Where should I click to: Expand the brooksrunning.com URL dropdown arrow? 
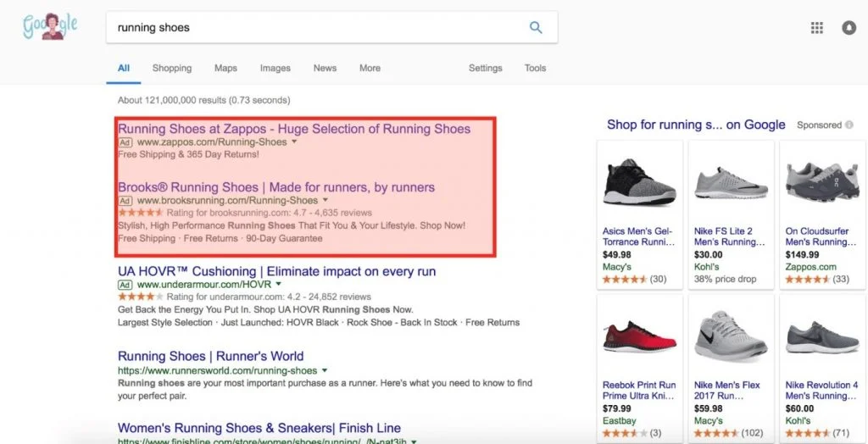325,201
